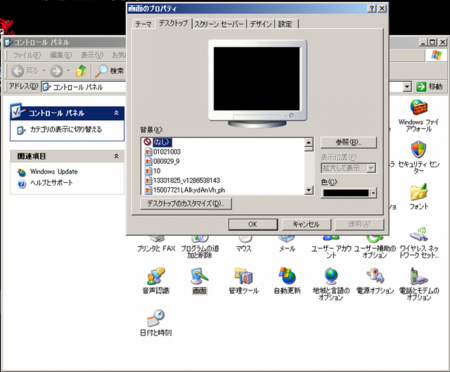
Task: Open the Forward button history dropdown arrow
Action: tap(69, 71)
